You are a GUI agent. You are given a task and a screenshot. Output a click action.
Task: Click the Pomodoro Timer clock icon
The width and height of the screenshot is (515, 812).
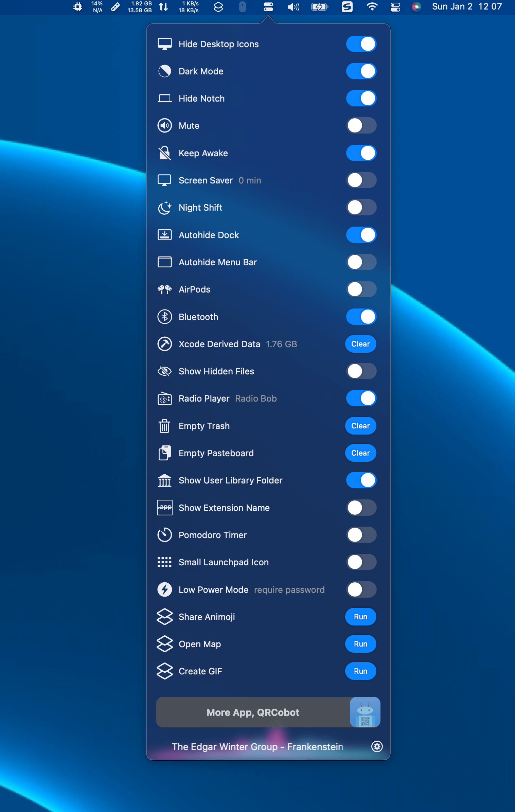[x=165, y=535]
